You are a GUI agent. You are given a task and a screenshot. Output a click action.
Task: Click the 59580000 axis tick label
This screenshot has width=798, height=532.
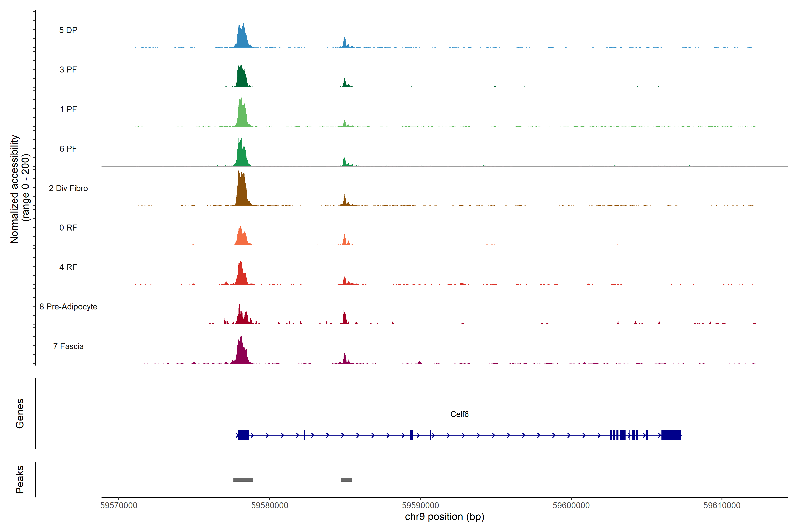click(x=270, y=505)
